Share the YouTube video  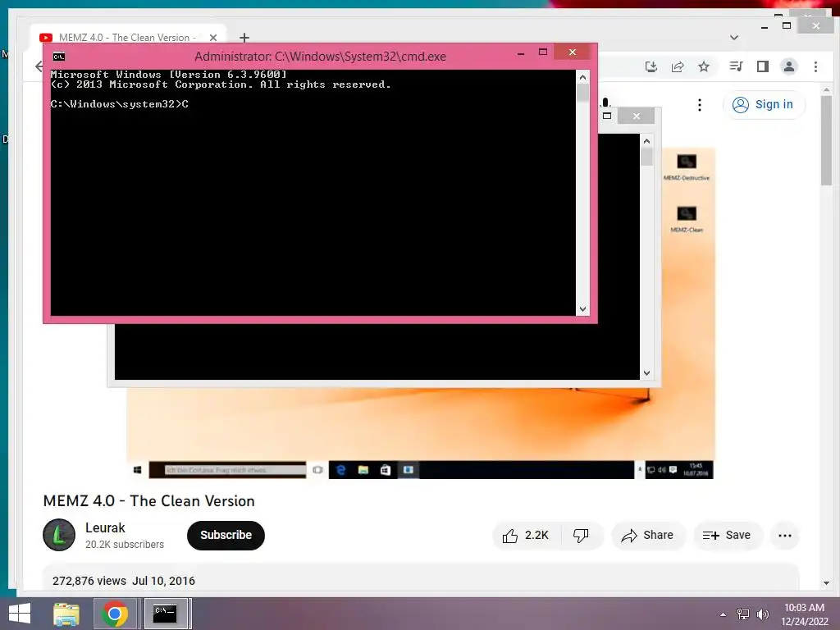coord(647,535)
